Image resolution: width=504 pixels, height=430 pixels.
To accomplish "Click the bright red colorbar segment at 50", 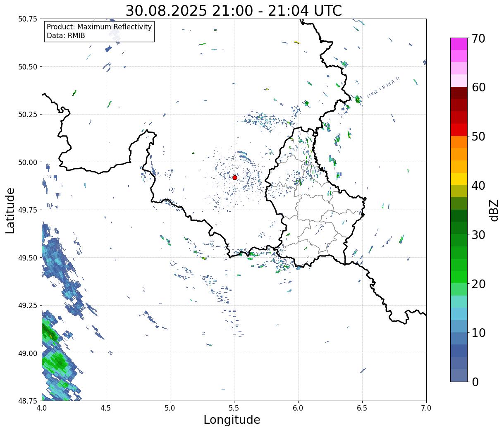I will [x=459, y=130].
